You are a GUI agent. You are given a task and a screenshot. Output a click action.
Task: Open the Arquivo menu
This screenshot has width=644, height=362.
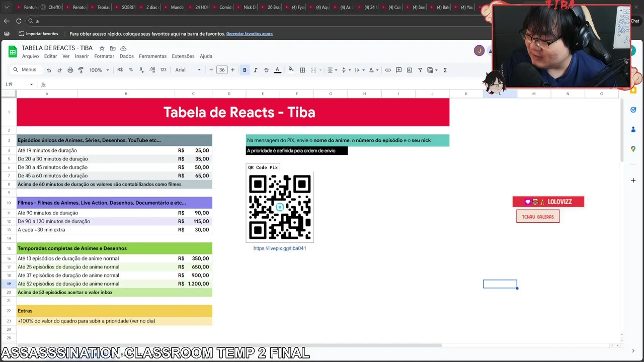point(30,56)
